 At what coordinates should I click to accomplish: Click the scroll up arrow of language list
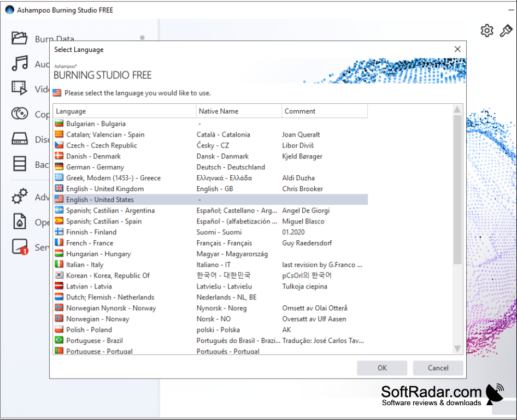457,109
